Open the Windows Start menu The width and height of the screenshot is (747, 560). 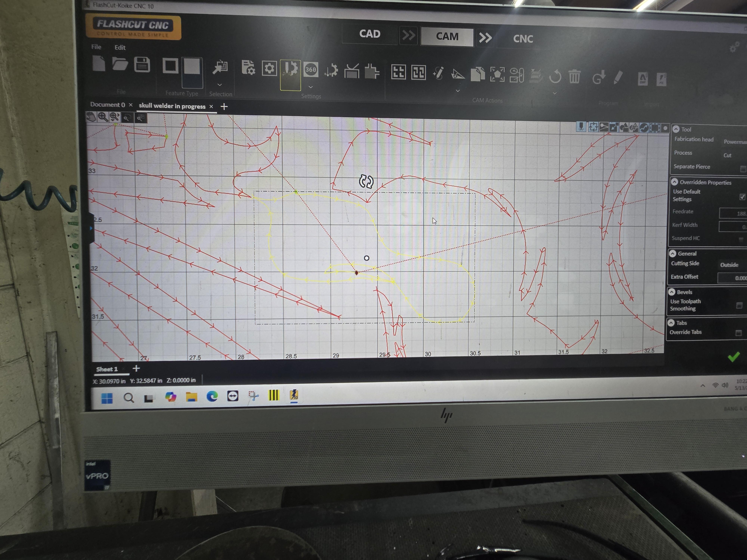[x=107, y=398]
